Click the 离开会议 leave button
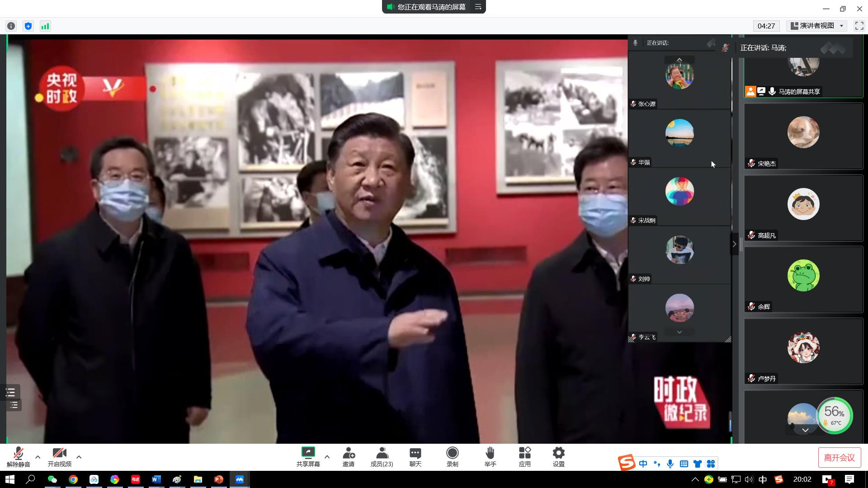Image resolution: width=868 pixels, height=488 pixels. [839, 458]
